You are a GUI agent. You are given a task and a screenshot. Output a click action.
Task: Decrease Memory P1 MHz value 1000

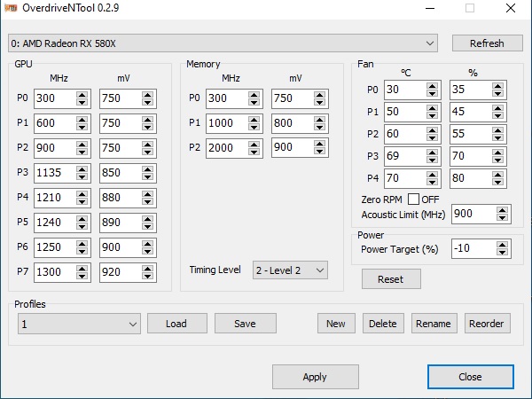(254, 127)
